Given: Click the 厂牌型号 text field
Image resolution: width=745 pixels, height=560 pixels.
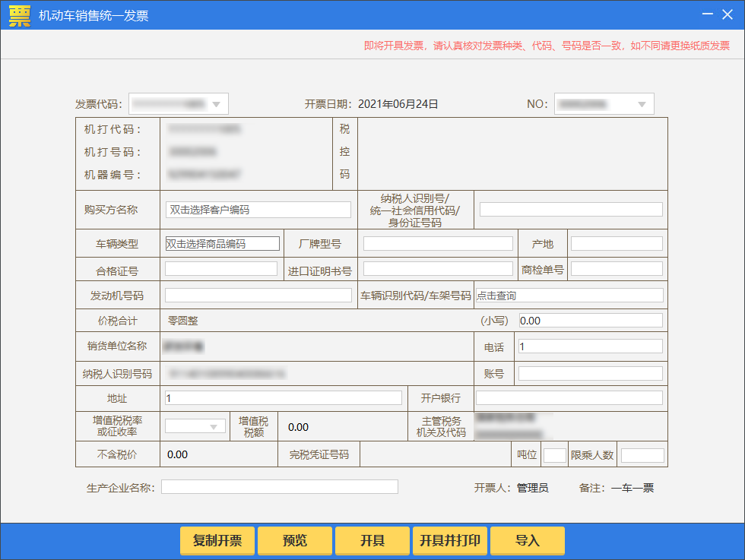Looking at the screenshot, I should [x=438, y=244].
